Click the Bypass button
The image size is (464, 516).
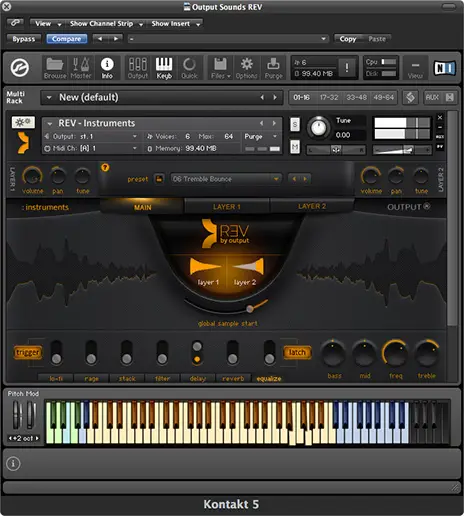[x=24, y=39]
